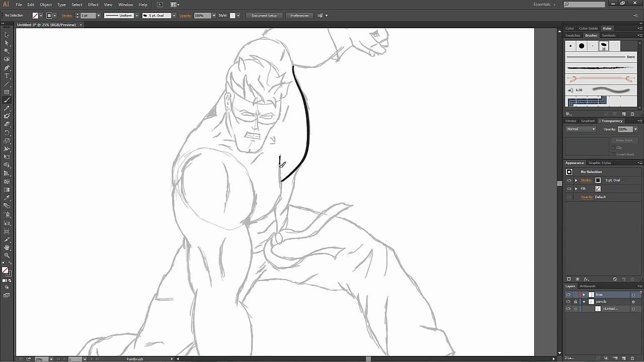Select the Selection tool (black arrow)

point(7,35)
